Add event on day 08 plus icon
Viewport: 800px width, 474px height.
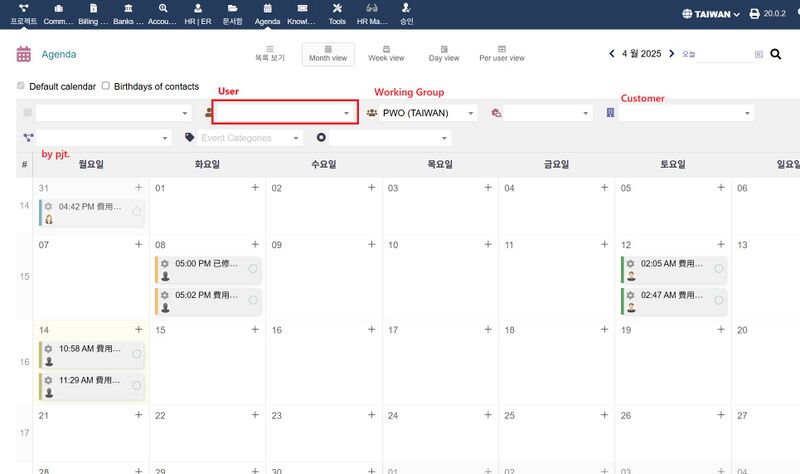point(255,245)
